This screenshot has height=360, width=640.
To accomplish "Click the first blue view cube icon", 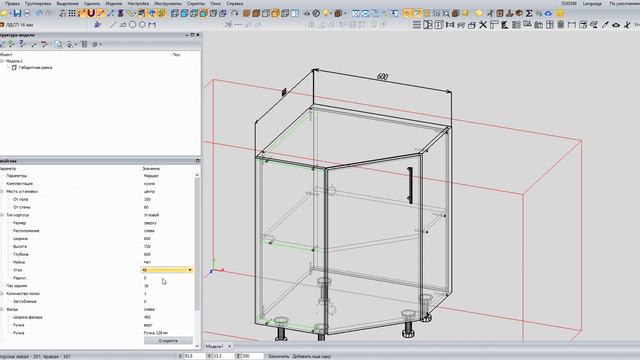I will pos(175,13).
